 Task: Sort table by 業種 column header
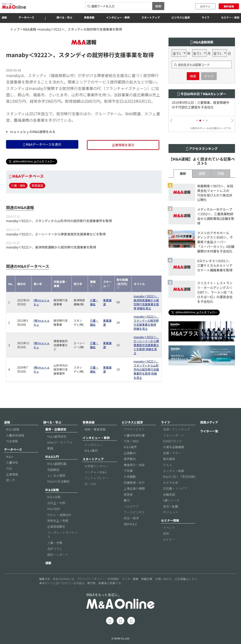94,284
